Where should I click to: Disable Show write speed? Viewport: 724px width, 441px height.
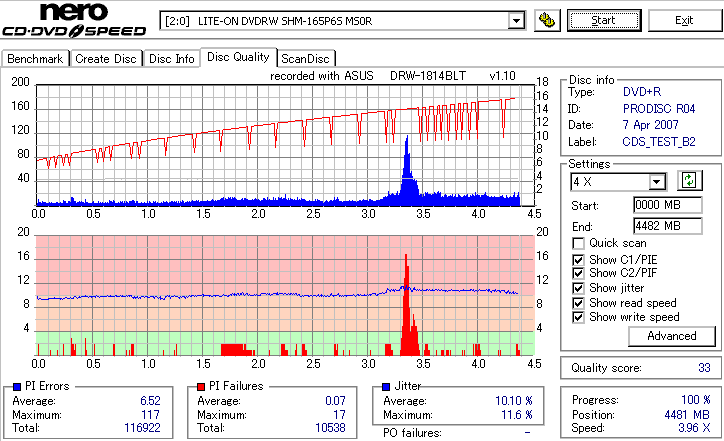[578, 318]
